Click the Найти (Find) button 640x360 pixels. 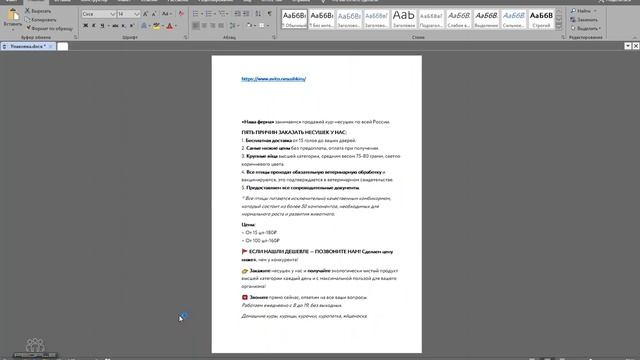pos(581,11)
